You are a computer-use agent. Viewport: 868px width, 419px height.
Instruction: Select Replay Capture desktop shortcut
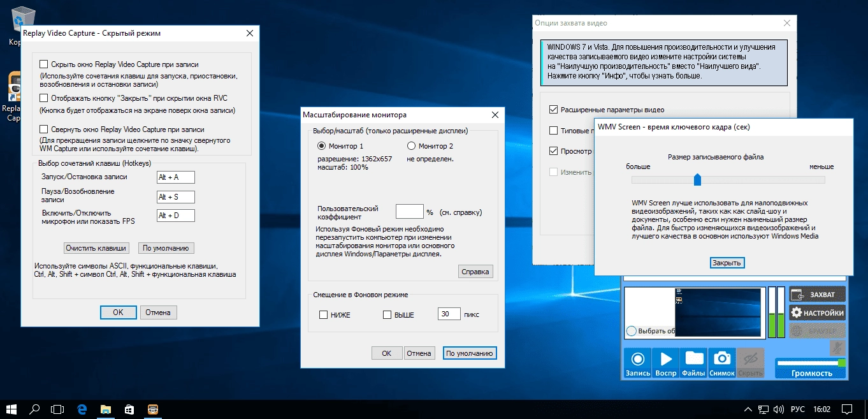pyautogui.click(x=15, y=97)
